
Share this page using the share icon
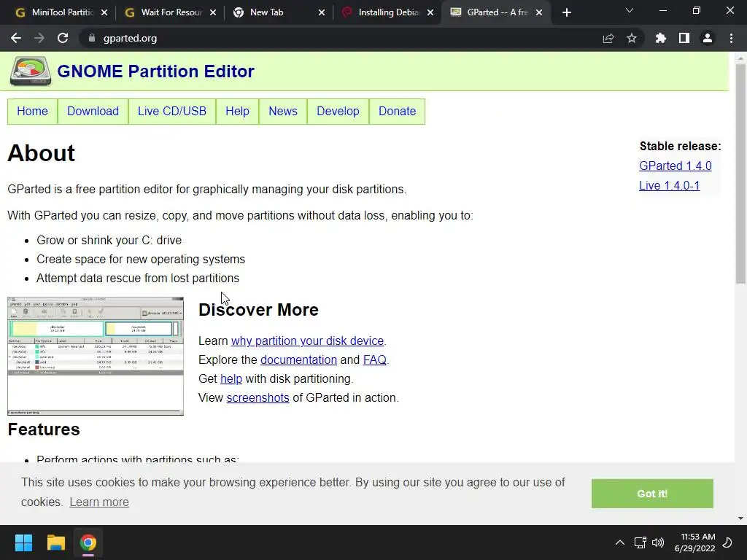pyautogui.click(x=608, y=38)
